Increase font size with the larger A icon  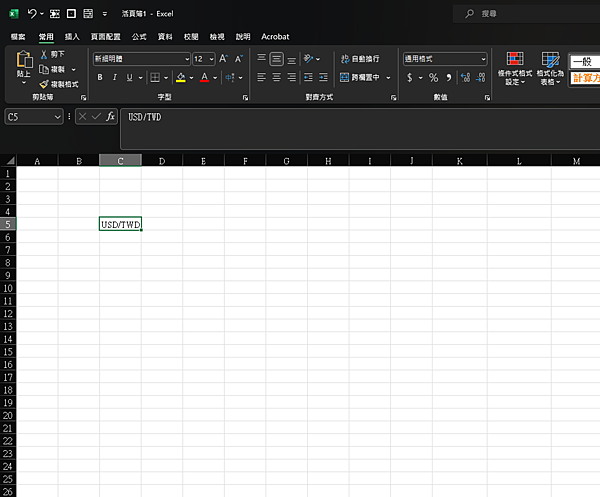224,59
